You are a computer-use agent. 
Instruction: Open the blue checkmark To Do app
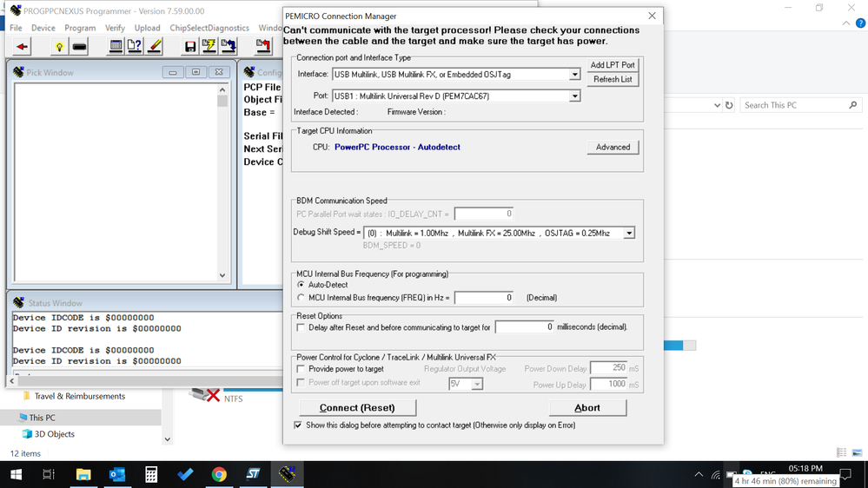(185, 474)
